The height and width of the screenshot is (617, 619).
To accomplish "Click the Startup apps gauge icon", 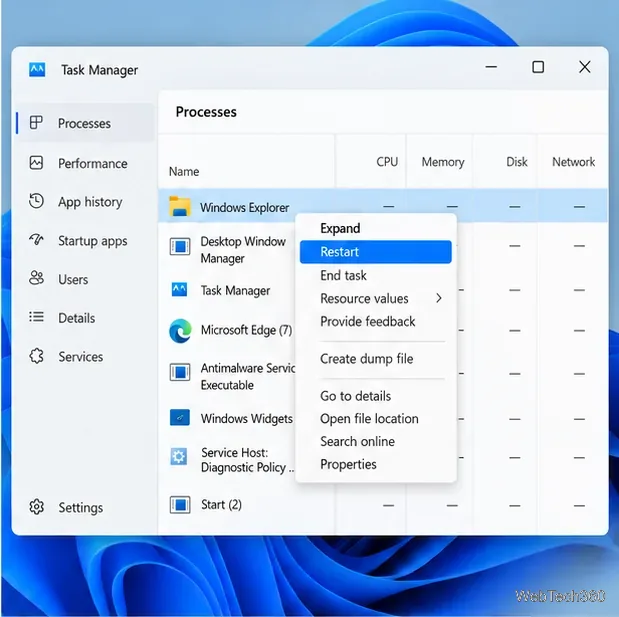I will (36, 240).
